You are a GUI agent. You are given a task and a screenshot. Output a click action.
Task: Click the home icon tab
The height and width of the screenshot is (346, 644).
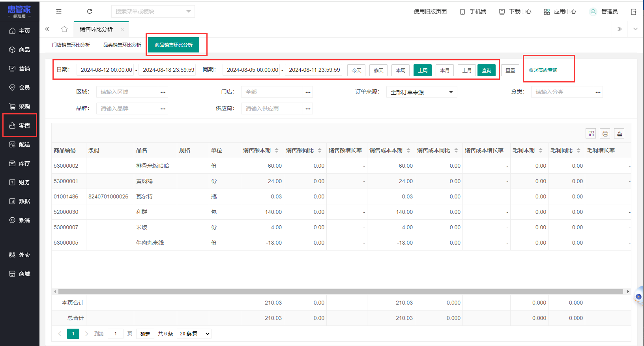(x=64, y=29)
